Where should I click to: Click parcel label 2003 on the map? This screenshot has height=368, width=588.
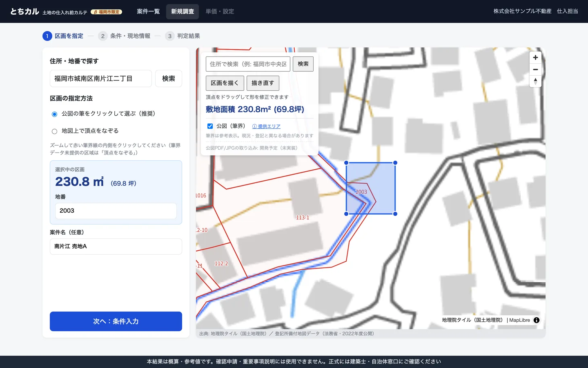point(361,192)
